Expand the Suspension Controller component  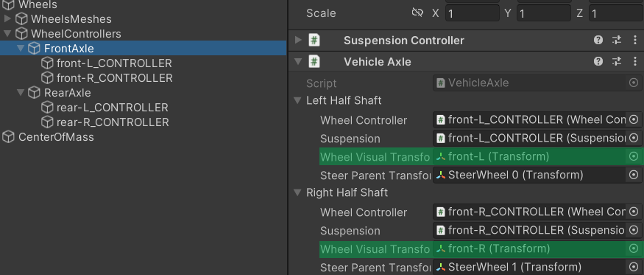click(x=299, y=41)
